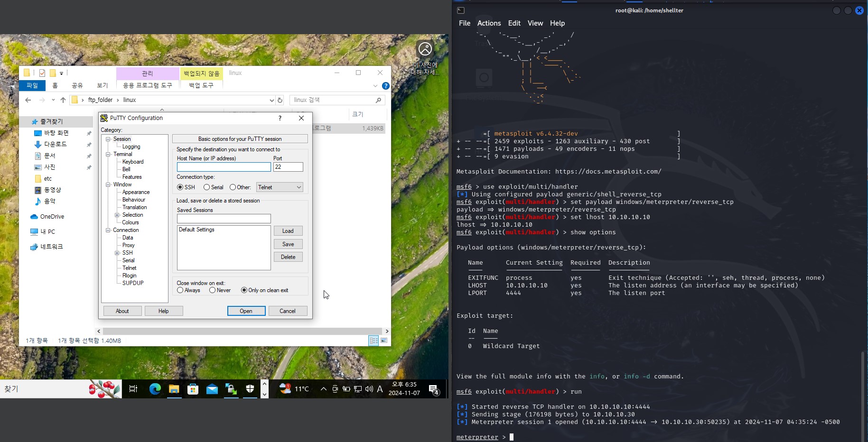
Task: Click Cancel in PuTTY Configuration
Action: pyautogui.click(x=288, y=311)
